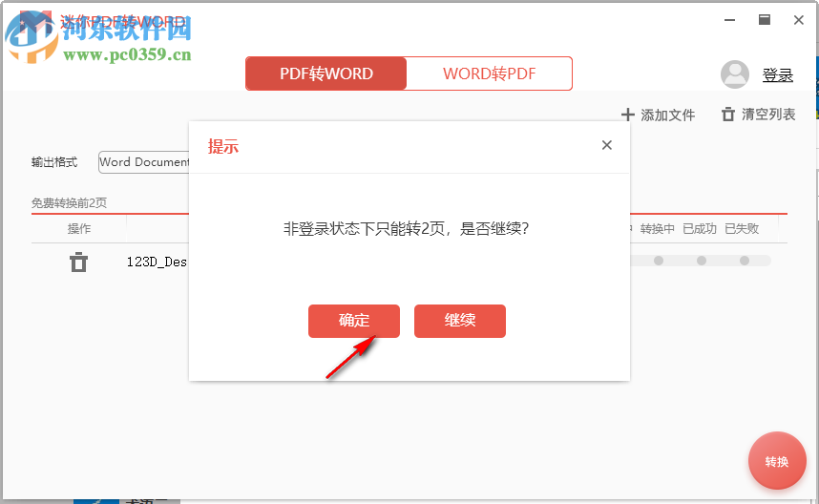Click the 已失败 status label
The width and height of the screenshot is (819, 504).
click(x=742, y=229)
